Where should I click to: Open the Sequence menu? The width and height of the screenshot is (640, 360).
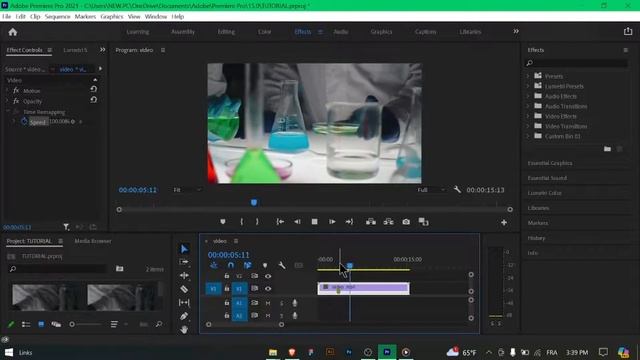pos(57,16)
